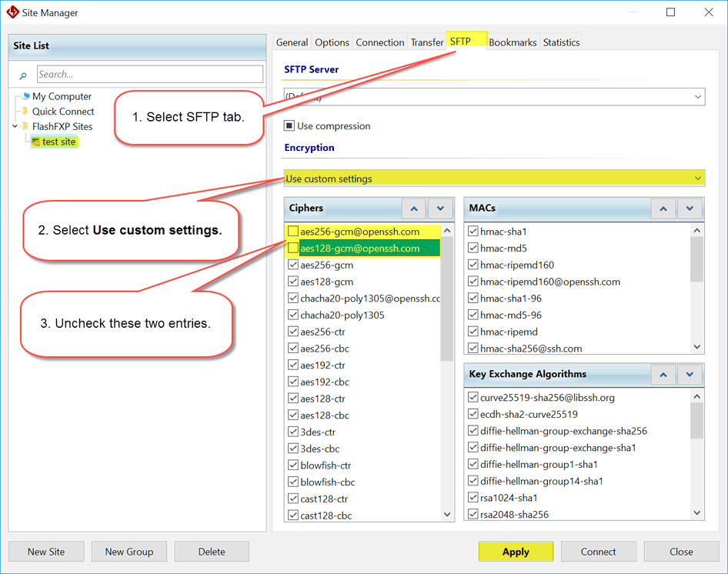Select hmac-ripemd160@openssh.com row
Image resolution: width=728 pixels, height=574 pixels.
tap(549, 282)
